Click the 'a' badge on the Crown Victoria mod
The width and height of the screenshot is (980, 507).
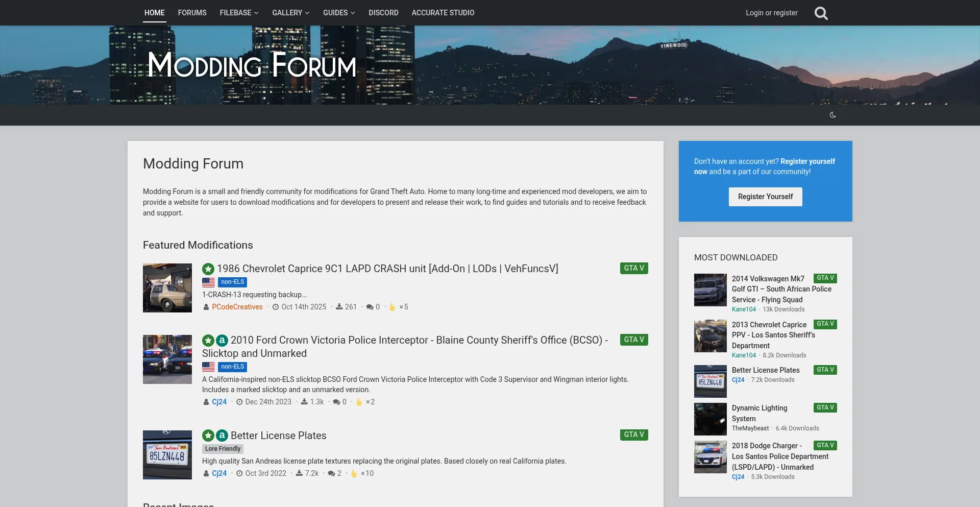tap(222, 340)
